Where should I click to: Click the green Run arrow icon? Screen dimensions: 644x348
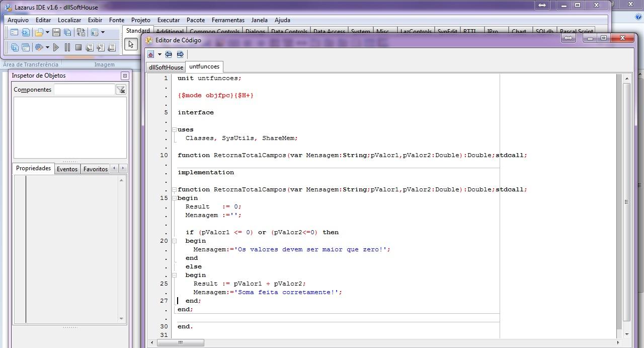coord(56,47)
